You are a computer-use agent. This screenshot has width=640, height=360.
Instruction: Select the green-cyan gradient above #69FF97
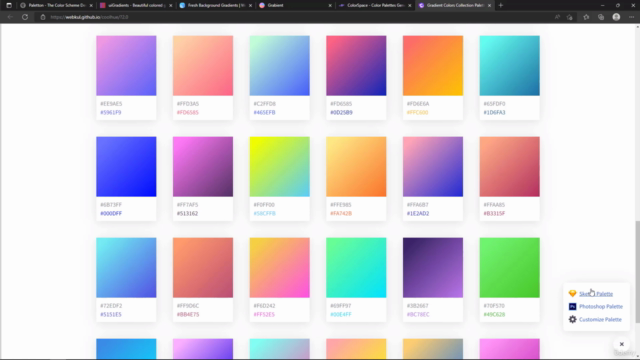click(x=356, y=267)
